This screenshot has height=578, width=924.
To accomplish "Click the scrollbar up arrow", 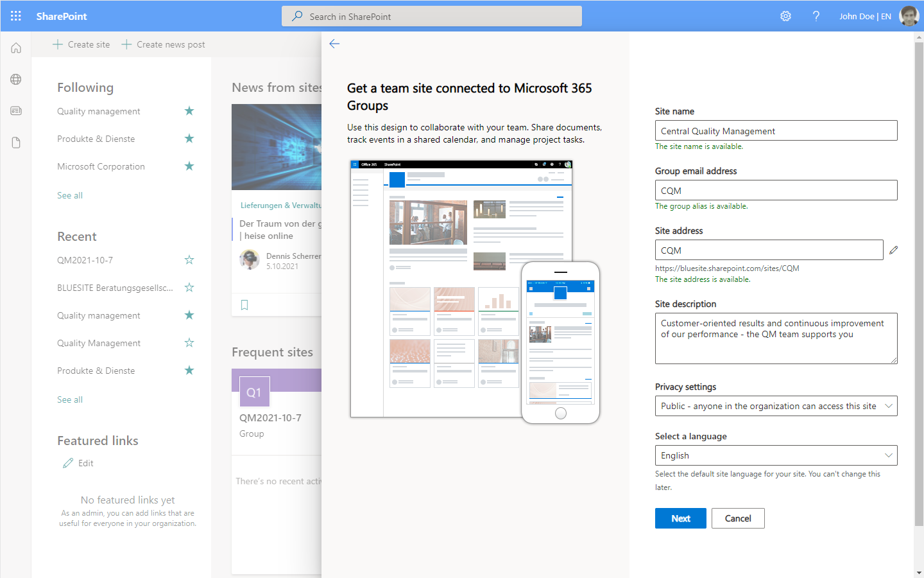I will pos(919,37).
